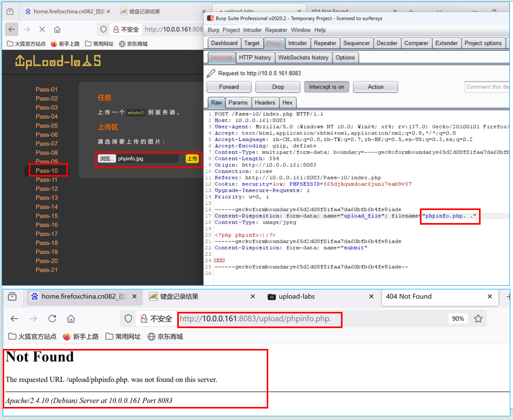
Task: Open 京东商城 bookmark in upper window
Action: click(x=133, y=44)
